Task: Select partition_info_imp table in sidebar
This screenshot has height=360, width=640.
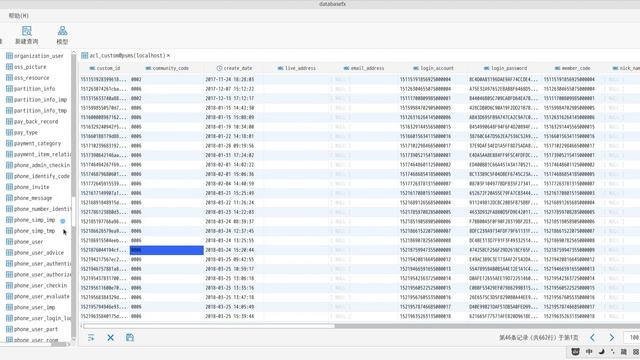Action: (x=40, y=100)
